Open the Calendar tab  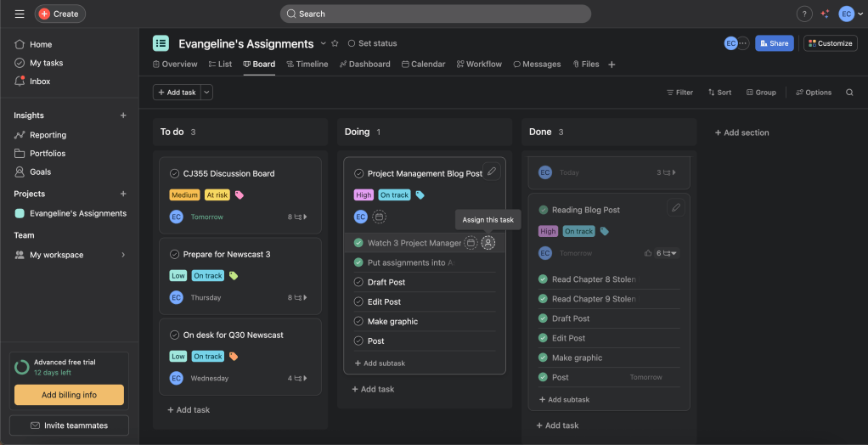coord(423,64)
